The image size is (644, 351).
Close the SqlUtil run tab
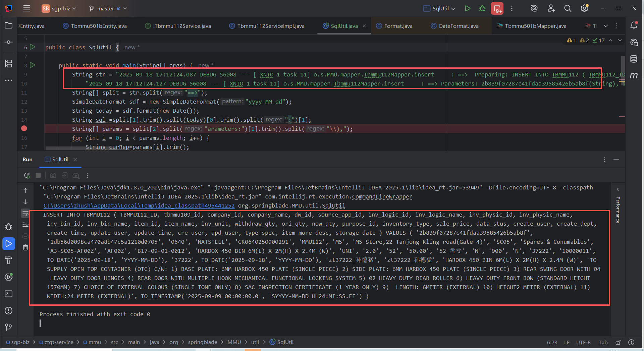(x=75, y=160)
